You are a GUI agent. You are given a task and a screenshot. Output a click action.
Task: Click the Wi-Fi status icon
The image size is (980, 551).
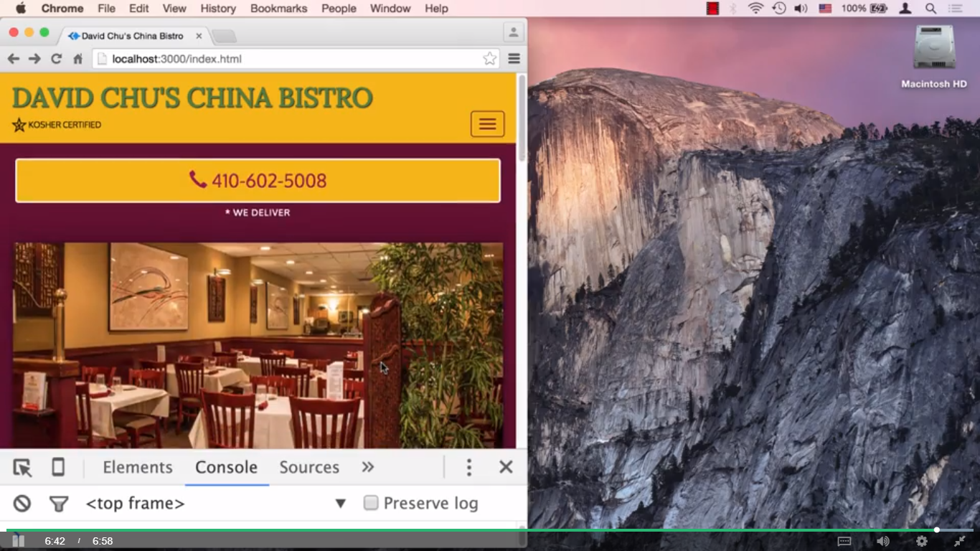coord(755,9)
